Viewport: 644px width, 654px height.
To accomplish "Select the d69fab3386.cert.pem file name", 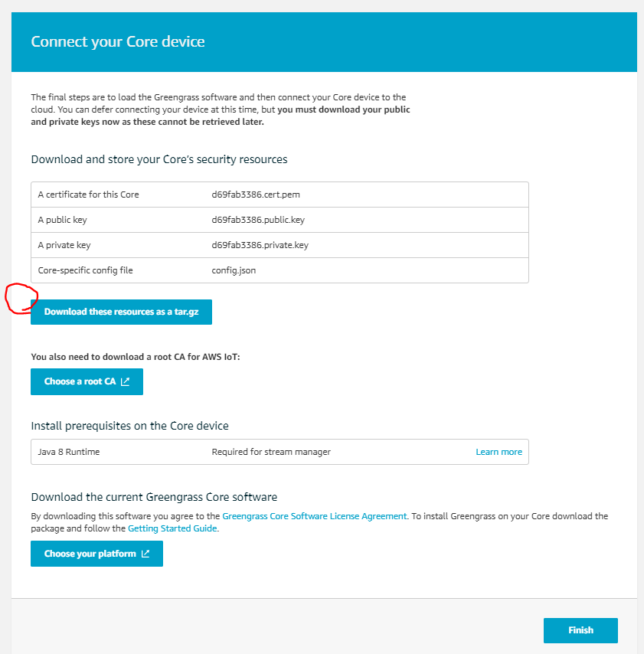I will click(256, 195).
